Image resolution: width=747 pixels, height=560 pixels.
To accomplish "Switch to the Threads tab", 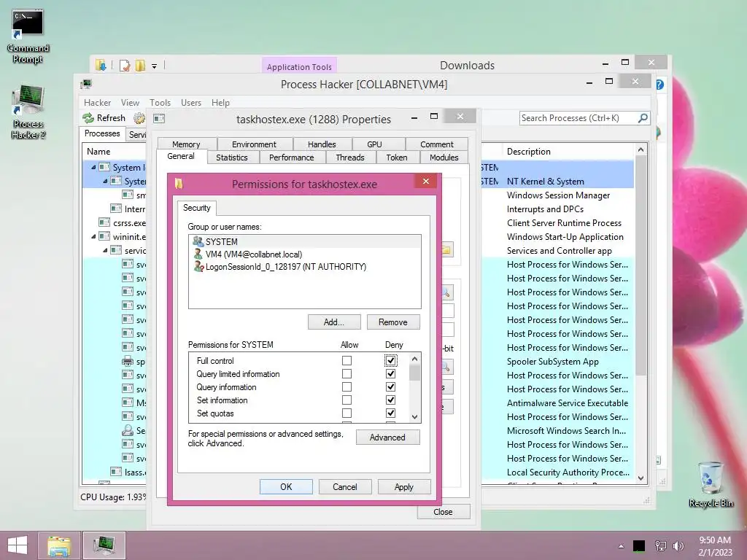I will (349, 157).
